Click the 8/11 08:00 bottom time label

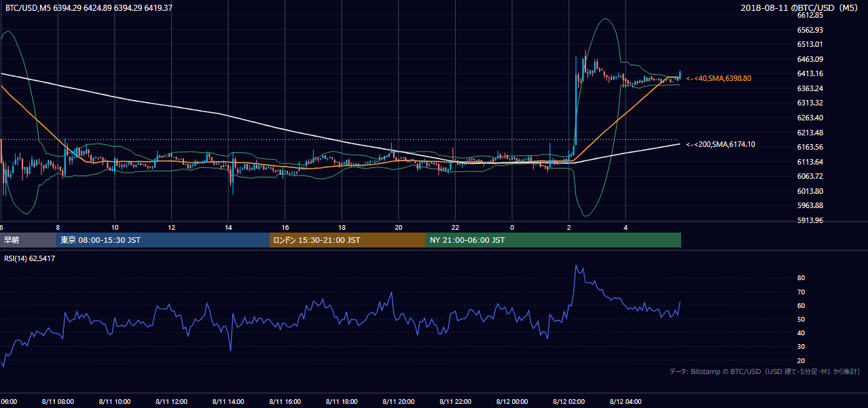coord(58,402)
